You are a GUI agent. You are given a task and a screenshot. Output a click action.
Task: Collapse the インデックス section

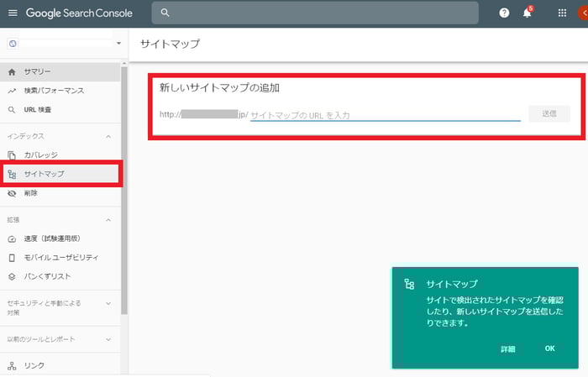pyautogui.click(x=108, y=136)
